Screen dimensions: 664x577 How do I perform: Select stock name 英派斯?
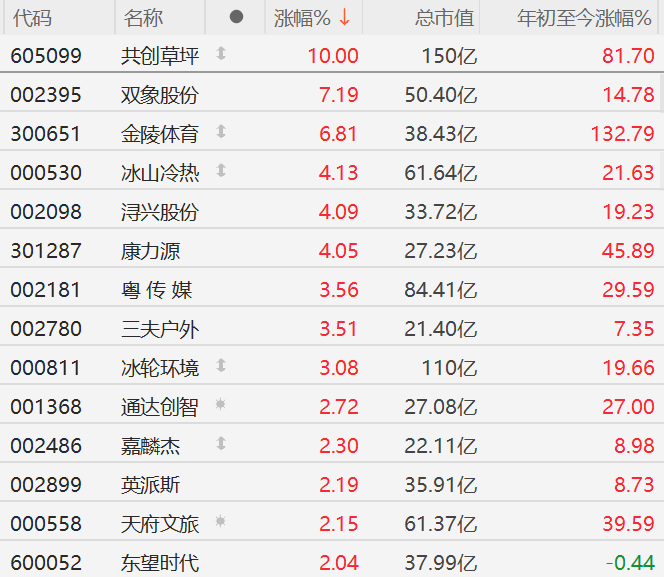150,485
